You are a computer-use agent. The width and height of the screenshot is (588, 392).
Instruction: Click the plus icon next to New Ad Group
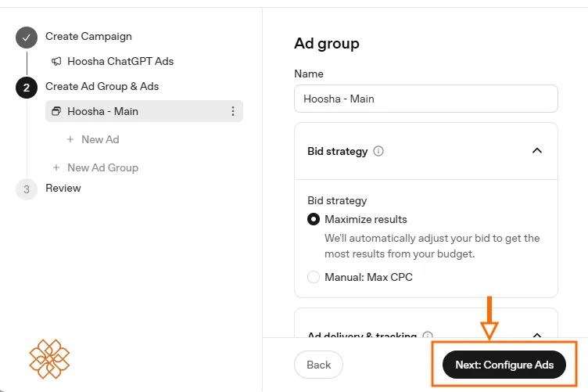point(56,167)
